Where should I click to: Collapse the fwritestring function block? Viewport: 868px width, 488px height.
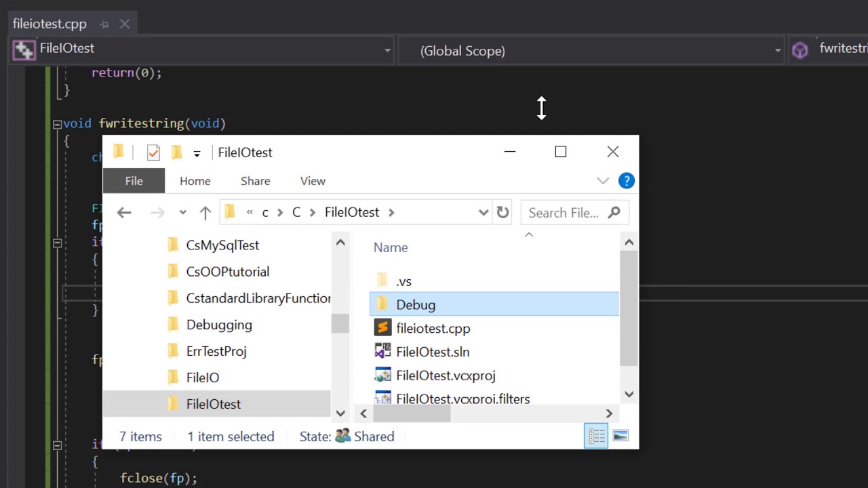point(57,124)
